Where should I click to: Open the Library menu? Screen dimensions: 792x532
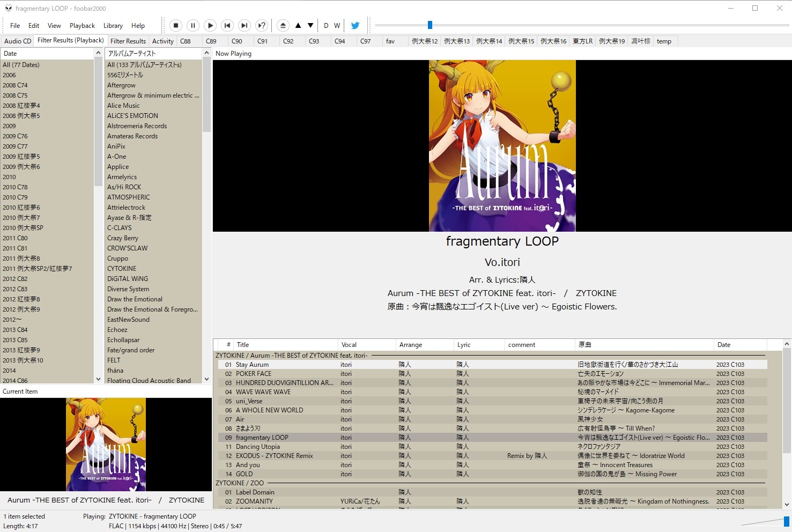tap(113, 26)
